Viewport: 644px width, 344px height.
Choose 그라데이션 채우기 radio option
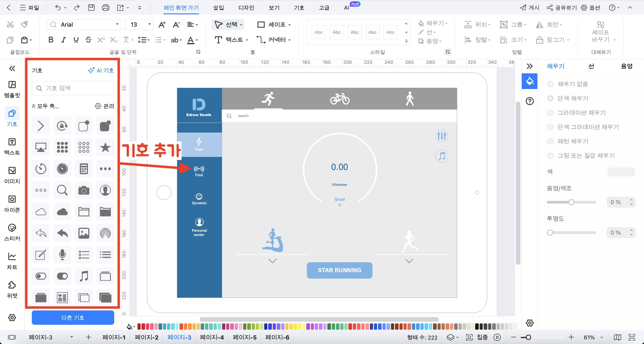point(550,113)
